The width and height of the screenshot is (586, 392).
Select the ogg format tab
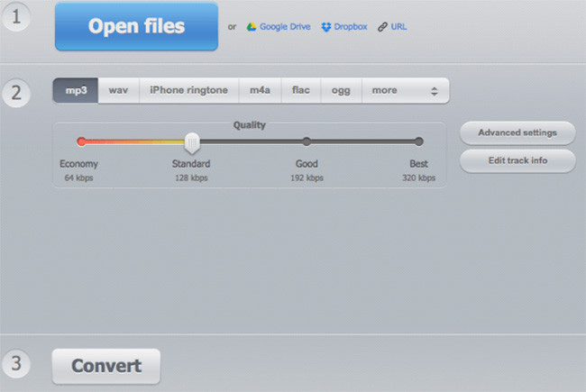click(339, 90)
